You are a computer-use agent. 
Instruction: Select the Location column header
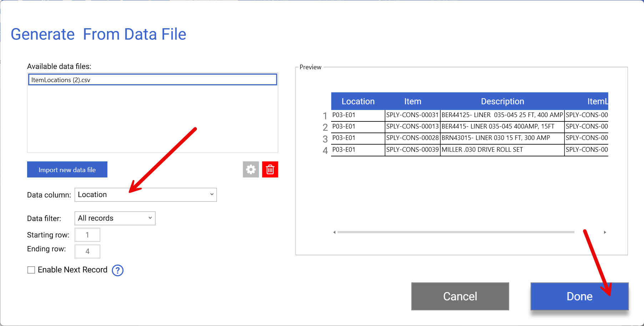358,101
